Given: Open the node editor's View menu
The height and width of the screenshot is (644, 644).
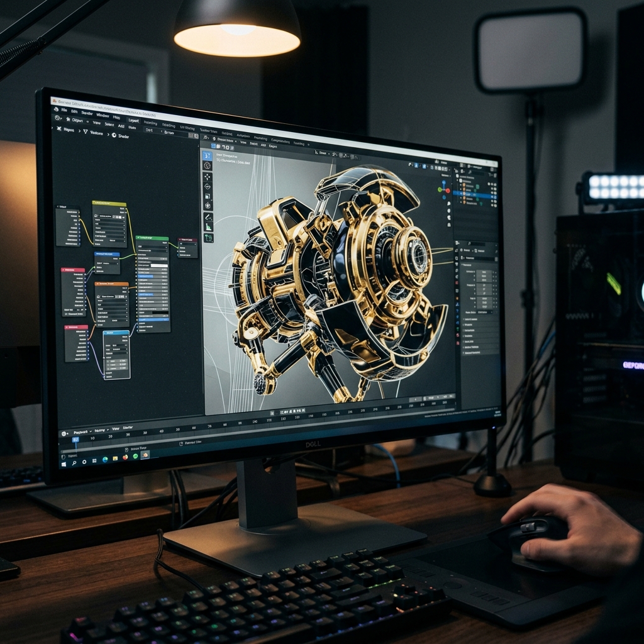Looking at the screenshot, I should 96,123.
